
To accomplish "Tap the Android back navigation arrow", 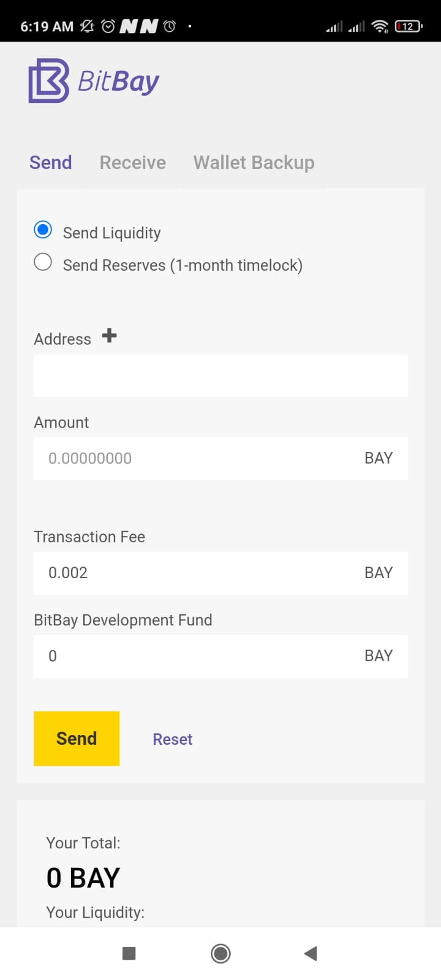I will (311, 953).
